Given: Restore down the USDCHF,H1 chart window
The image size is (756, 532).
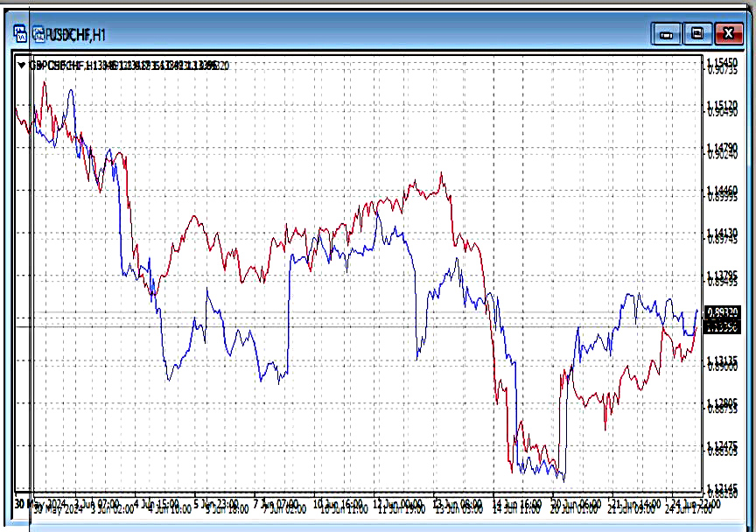Looking at the screenshot, I should [697, 34].
